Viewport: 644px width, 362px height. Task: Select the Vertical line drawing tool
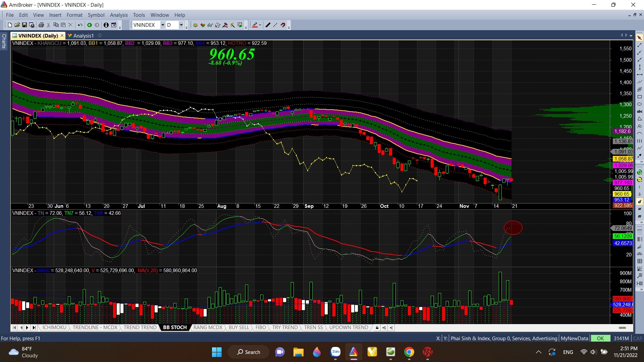640,67
